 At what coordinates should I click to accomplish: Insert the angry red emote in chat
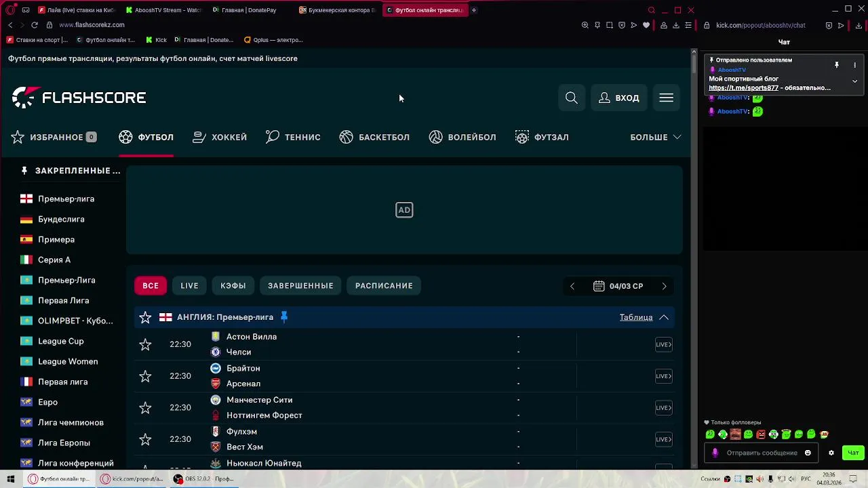point(761,434)
